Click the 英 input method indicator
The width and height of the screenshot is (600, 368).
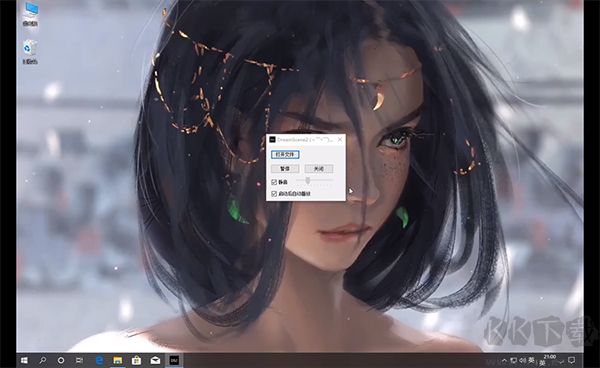(x=532, y=360)
